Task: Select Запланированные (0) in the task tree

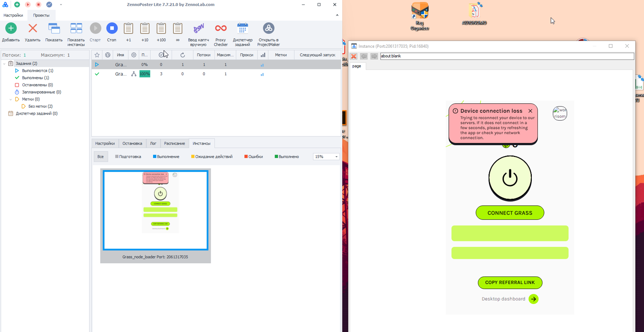Action: (x=41, y=92)
